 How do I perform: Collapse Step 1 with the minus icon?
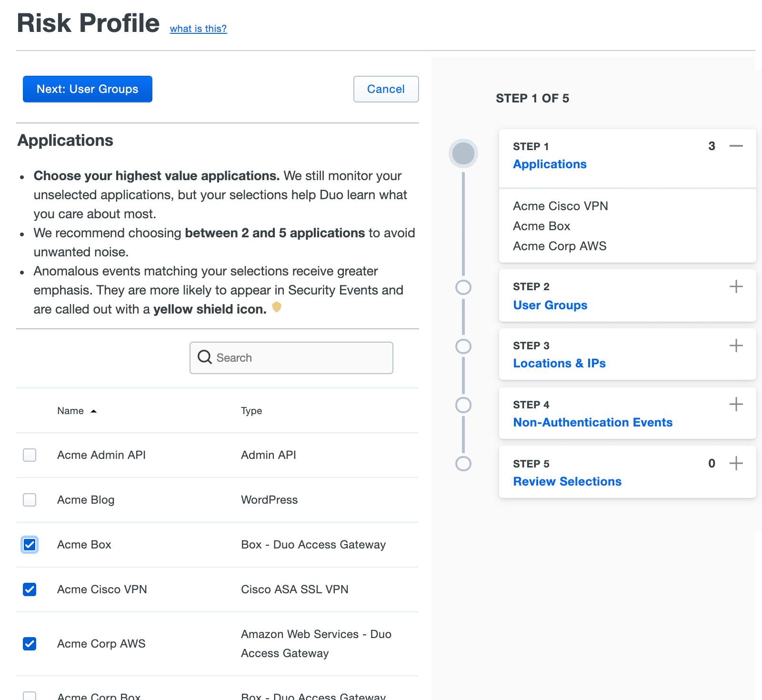(736, 147)
